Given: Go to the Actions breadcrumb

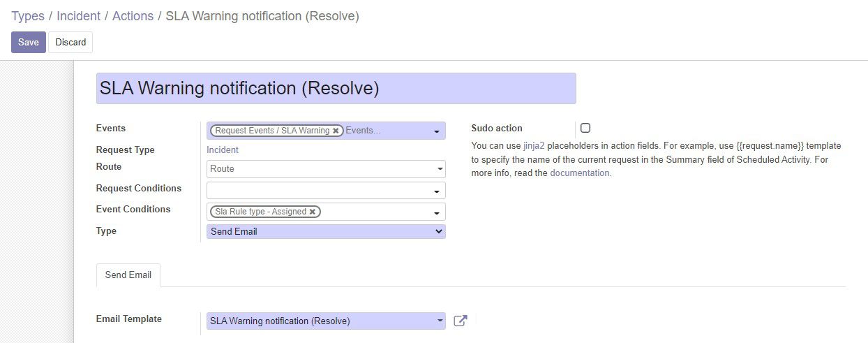Looking at the screenshot, I should (x=133, y=16).
